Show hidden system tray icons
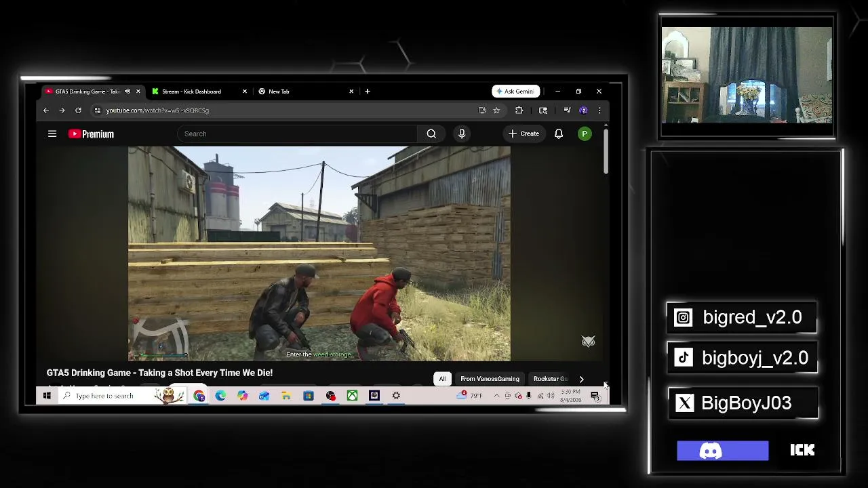868x488 pixels. click(x=497, y=396)
